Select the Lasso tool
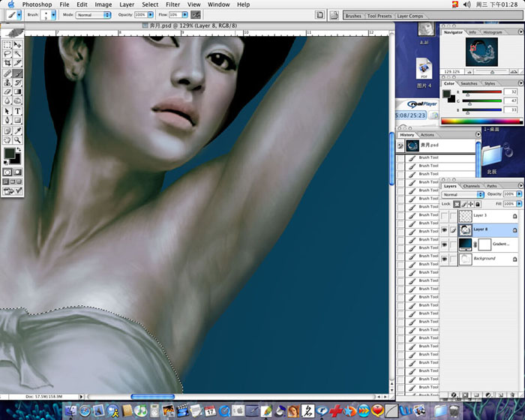The image size is (525, 420). click(7, 54)
